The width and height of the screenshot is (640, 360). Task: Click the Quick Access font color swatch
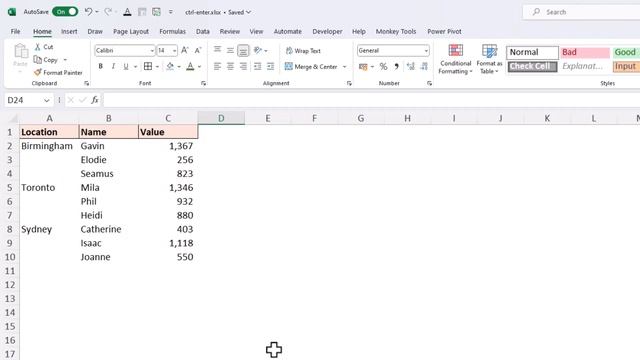pyautogui.click(x=127, y=12)
